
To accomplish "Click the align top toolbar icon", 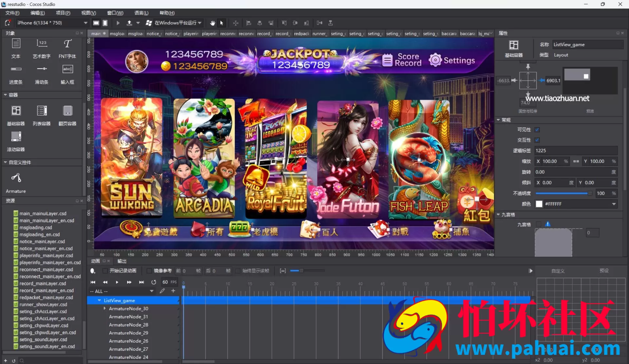I will 284,23.
